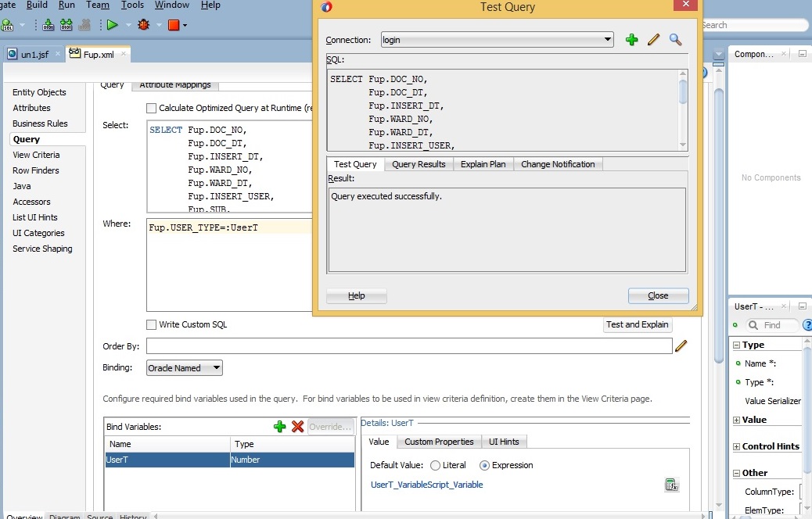Expand the Control Hints section
The image size is (812, 519).
(736, 446)
